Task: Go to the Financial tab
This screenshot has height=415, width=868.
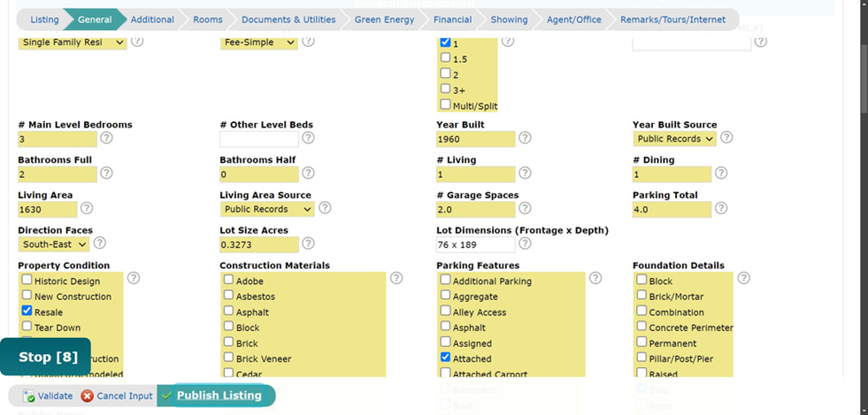Action: coord(452,20)
